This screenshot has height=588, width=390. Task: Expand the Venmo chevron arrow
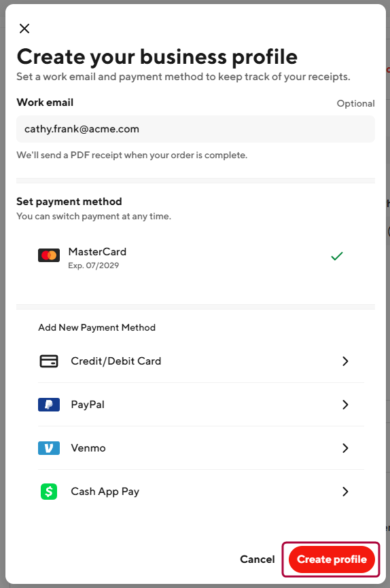pyautogui.click(x=345, y=448)
